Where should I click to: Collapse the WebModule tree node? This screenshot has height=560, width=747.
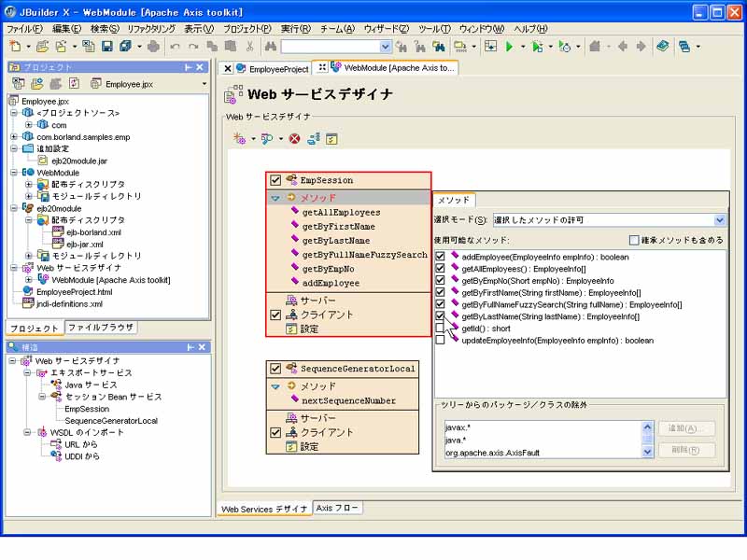tap(14, 173)
